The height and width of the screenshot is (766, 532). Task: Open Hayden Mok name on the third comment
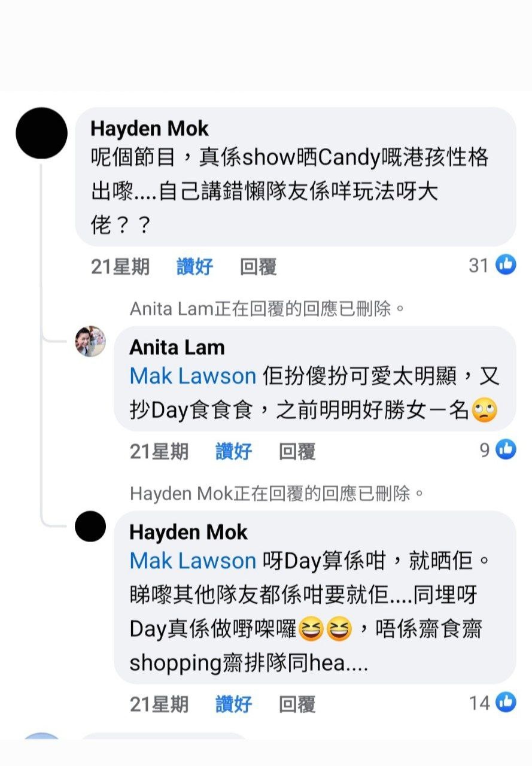[x=189, y=532]
